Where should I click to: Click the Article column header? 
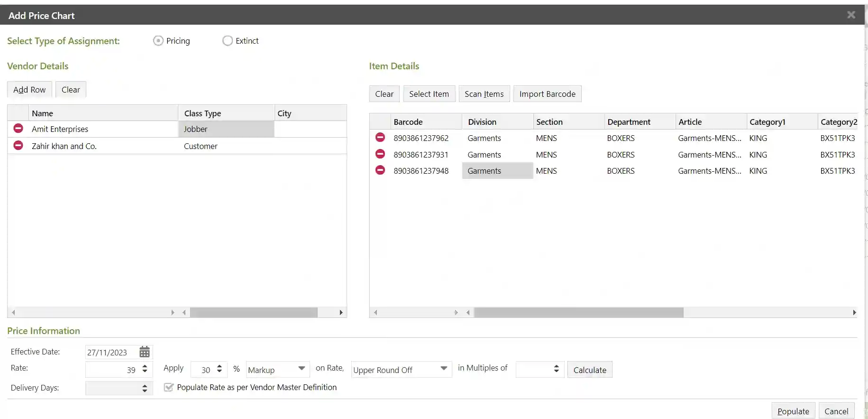[711, 122]
